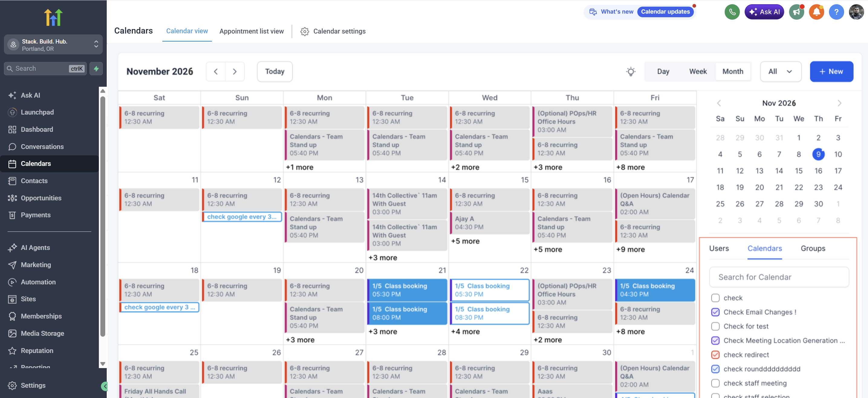The image size is (868, 398).
Task: Switch to Week view
Action: (697, 71)
